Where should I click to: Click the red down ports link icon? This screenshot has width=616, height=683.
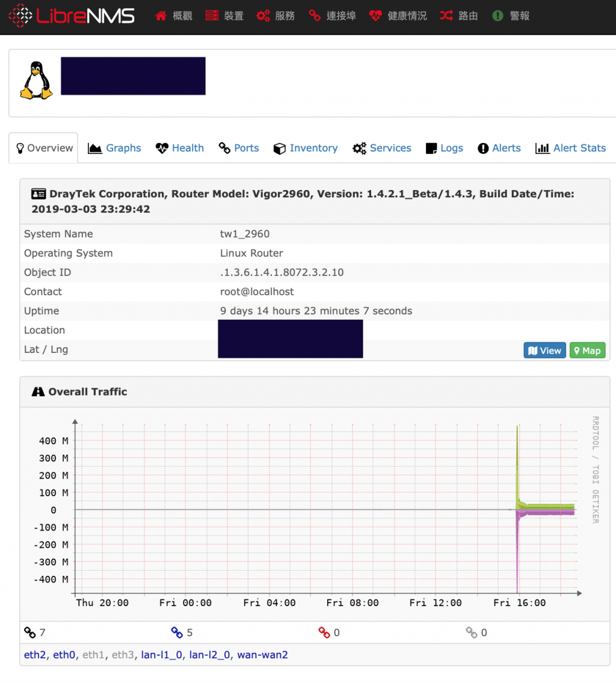tap(324, 632)
